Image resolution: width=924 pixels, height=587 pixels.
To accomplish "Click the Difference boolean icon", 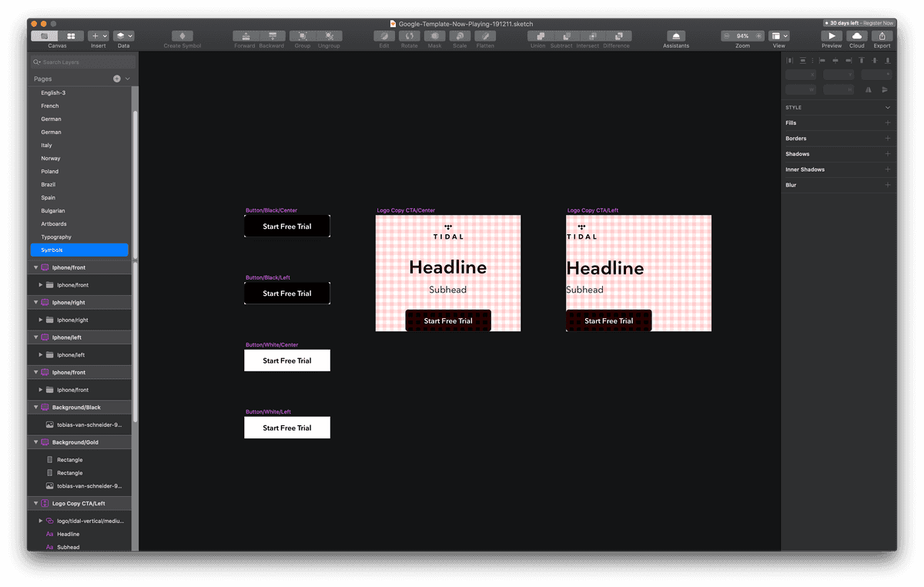I will point(619,36).
